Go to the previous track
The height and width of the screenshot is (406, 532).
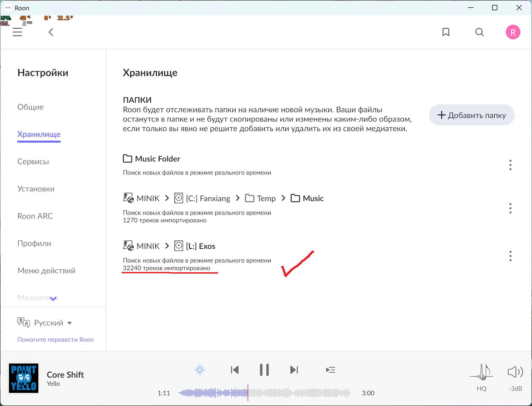click(x=234, y=370)
